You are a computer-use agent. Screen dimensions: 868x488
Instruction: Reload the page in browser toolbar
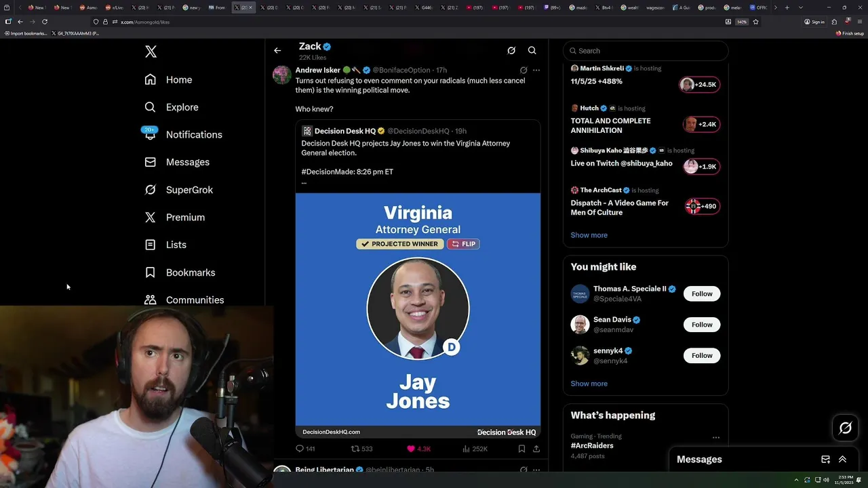point(45,22)
